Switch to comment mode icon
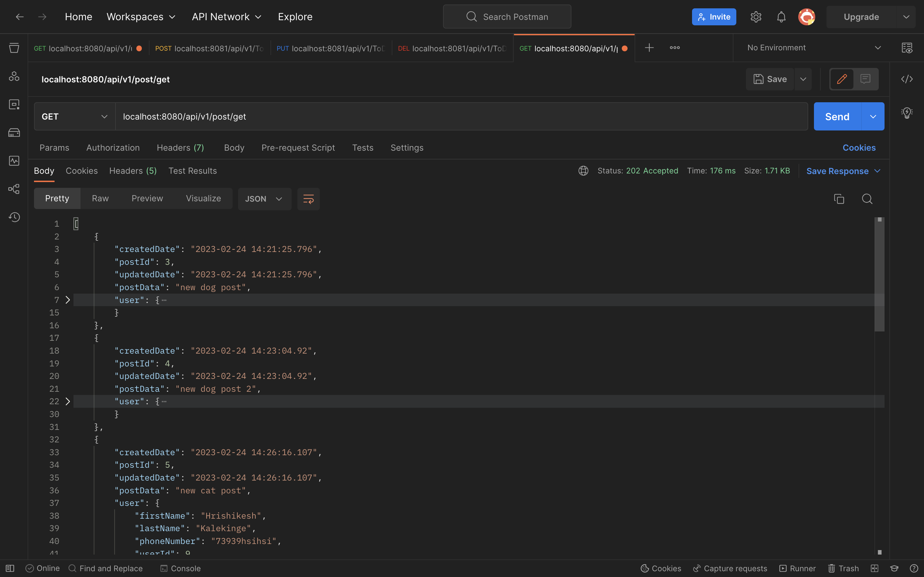The height and width of the screenshot is (577, 924). coord(865,79)
